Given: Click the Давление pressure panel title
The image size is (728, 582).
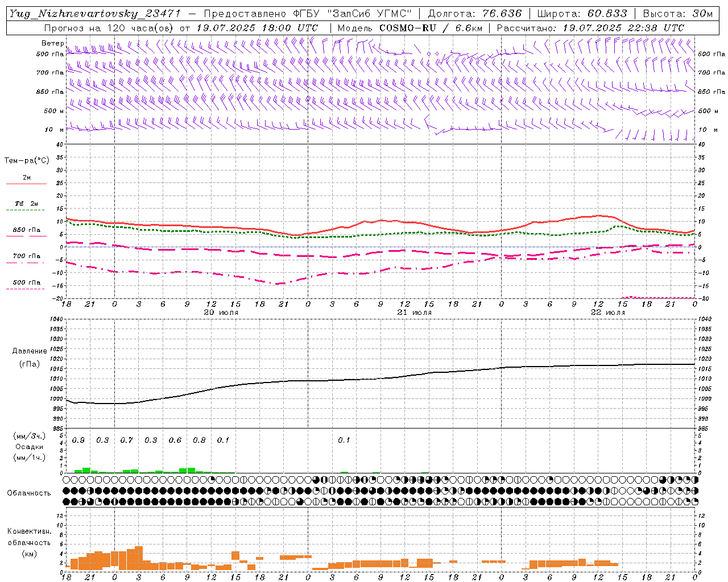Looking at the screenshot, I should coord(30,351).
